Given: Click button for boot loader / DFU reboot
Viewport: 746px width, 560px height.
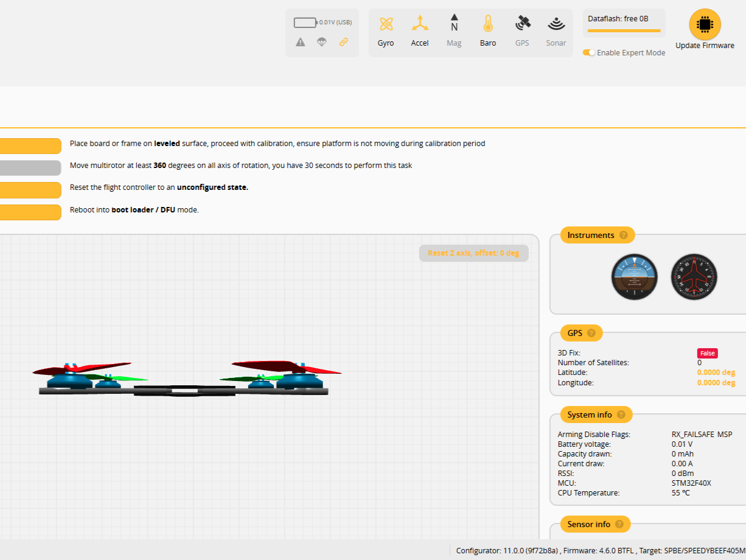Looking at the screenshot, I should pyautogui.click(x=30, y=210).
